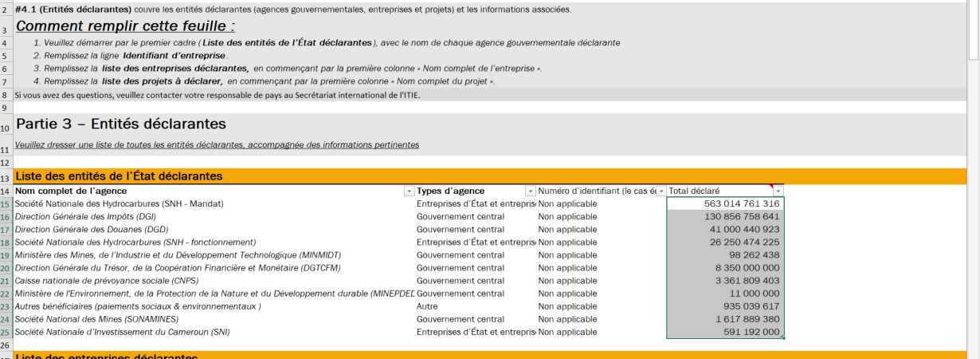980x359 pixels.
Task: Click the total value 26 250 474 225
Action: click(725, 243)
